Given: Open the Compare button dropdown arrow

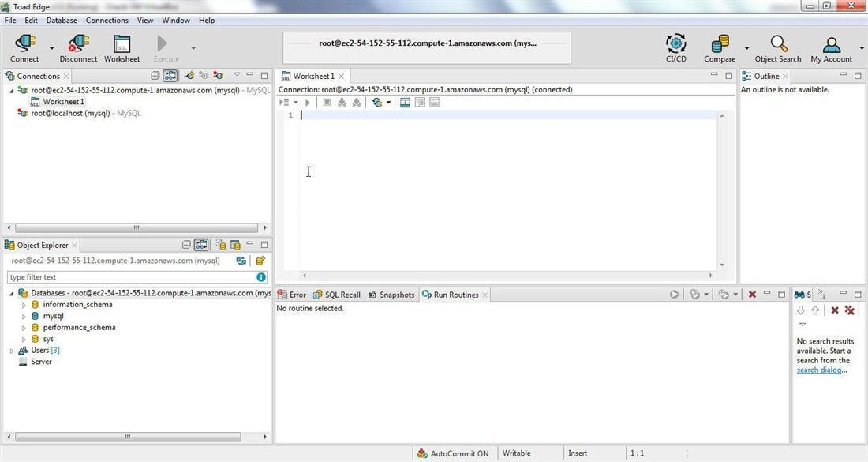Looking at the screenshot, I should 746,48.
